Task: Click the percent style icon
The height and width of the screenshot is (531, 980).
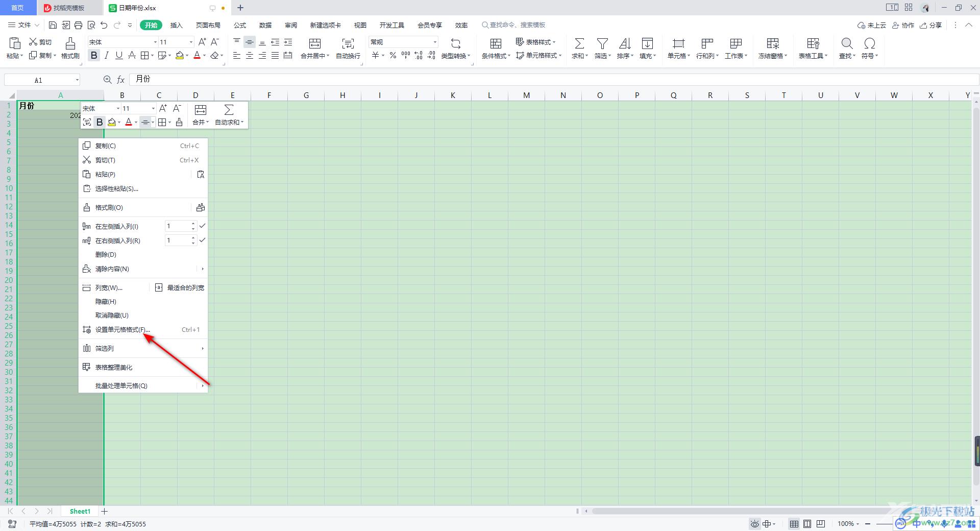Action: point(393,55)
